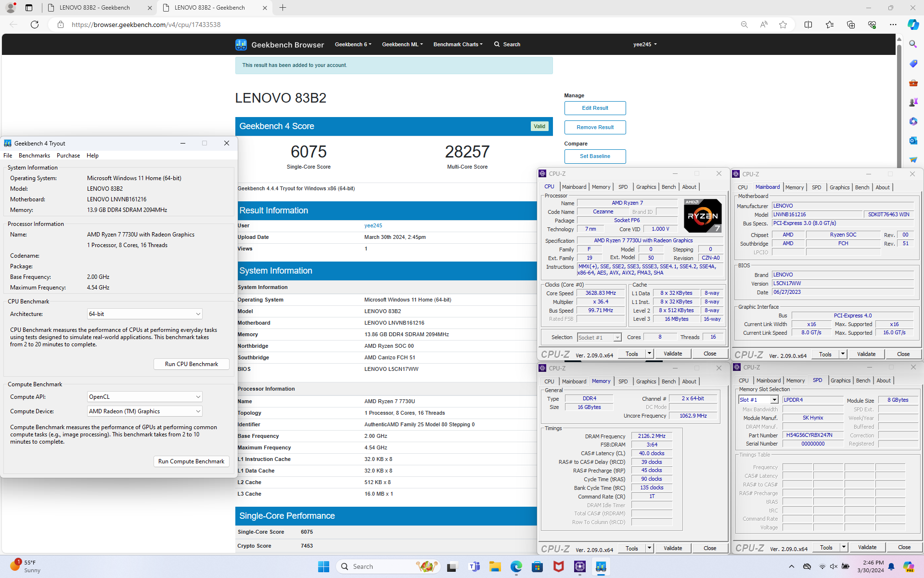
Task: Click the browser address bar URL
Action: pyautogui.click(x=146, y=25)
